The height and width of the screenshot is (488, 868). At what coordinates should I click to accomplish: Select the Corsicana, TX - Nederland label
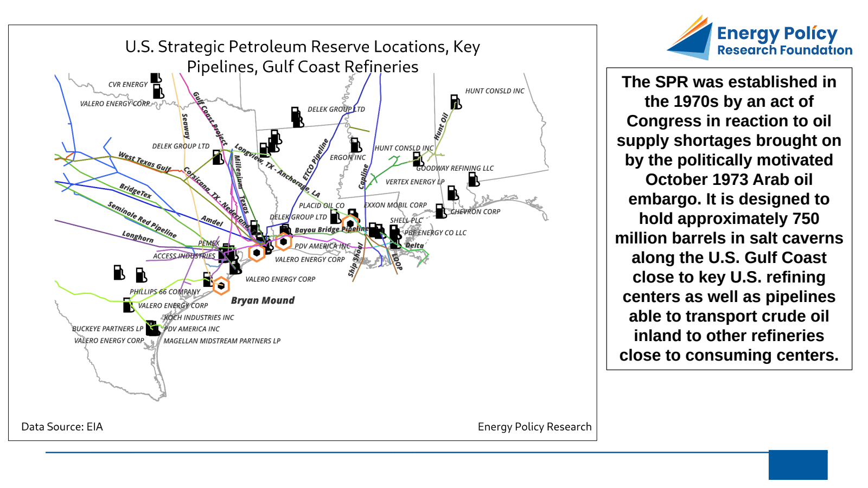click(217, 197)
